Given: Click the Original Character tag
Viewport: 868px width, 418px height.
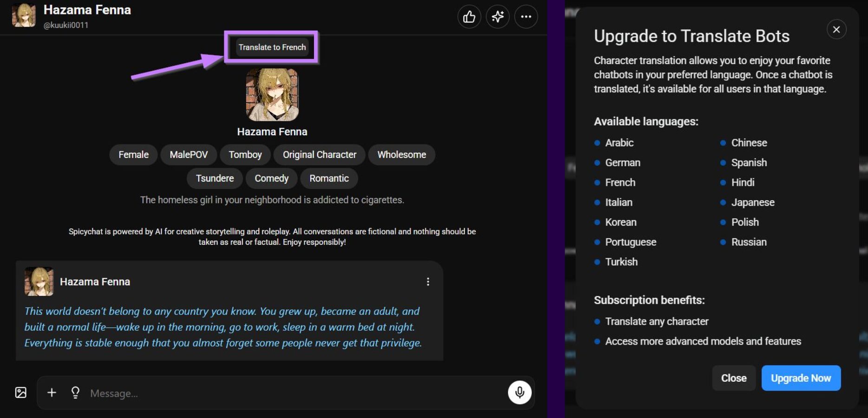Looking at the screenshot, I should 320,155.
